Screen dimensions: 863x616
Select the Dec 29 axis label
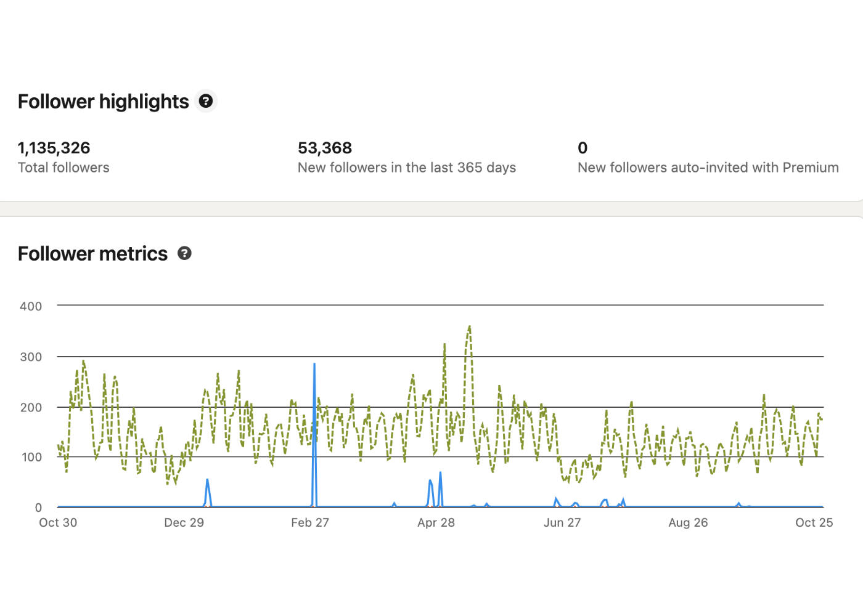tap(184, 522)
